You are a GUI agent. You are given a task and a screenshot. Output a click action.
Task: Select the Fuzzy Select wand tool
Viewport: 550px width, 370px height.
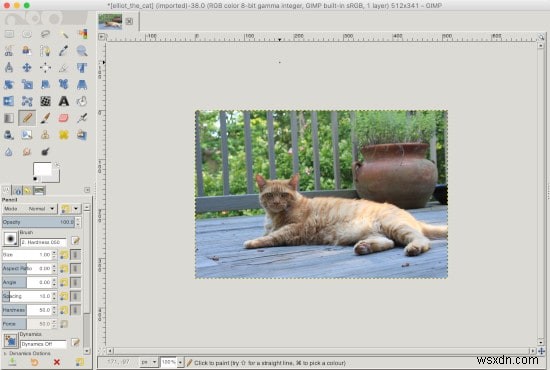click(64, 34)
